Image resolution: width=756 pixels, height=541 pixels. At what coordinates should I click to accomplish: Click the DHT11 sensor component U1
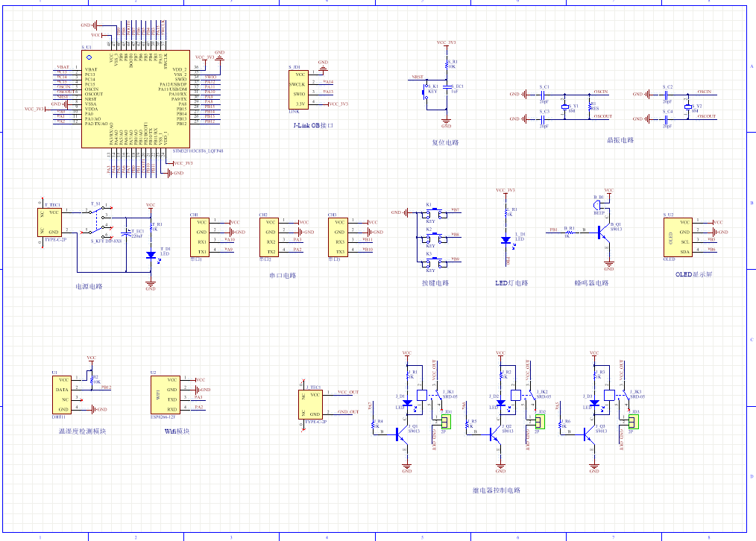(63, 394)
